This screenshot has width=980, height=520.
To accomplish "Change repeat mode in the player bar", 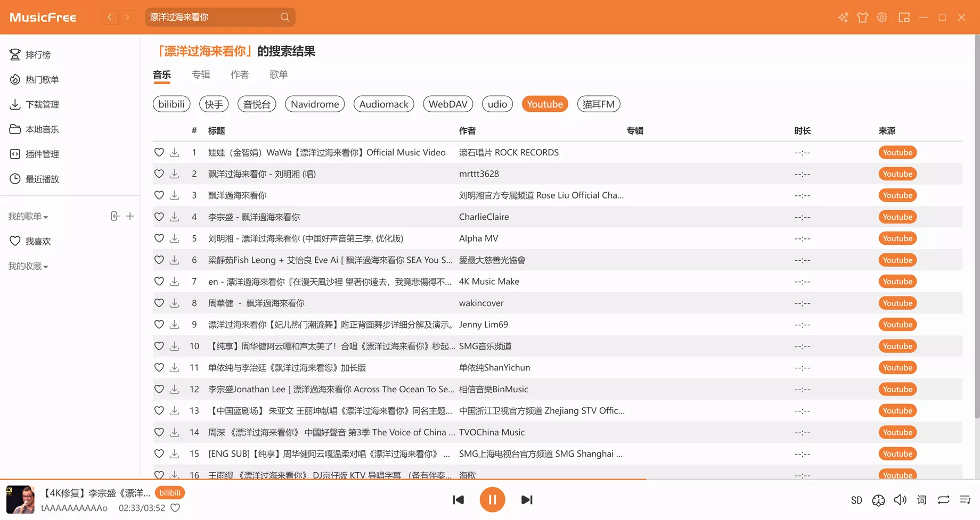I will [943, 500].
